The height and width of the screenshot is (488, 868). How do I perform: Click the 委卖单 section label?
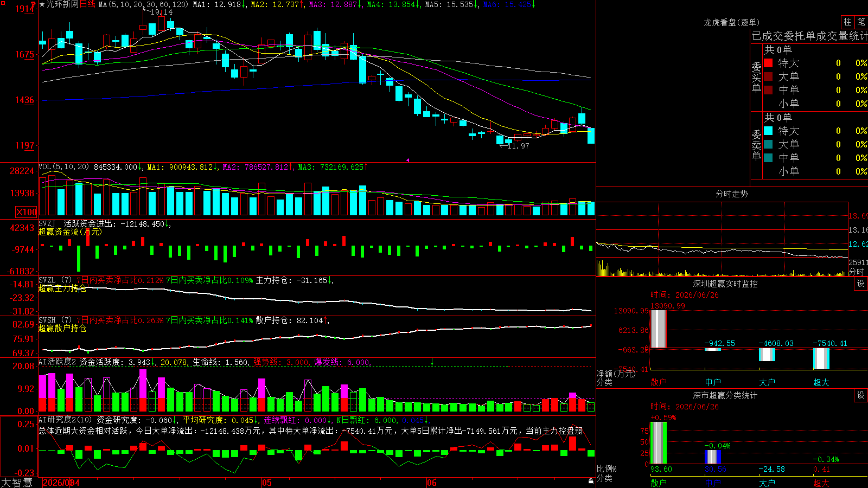point(756,145)
